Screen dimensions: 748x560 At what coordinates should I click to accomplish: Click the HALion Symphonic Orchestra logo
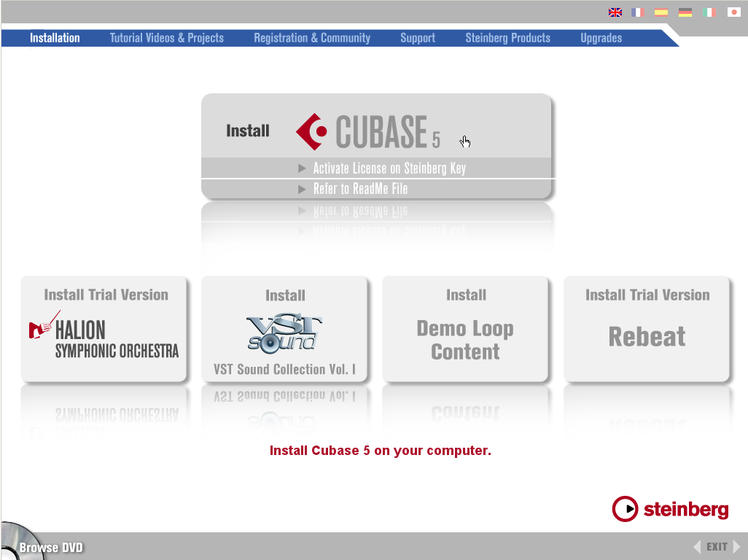(x=104, y=335)
